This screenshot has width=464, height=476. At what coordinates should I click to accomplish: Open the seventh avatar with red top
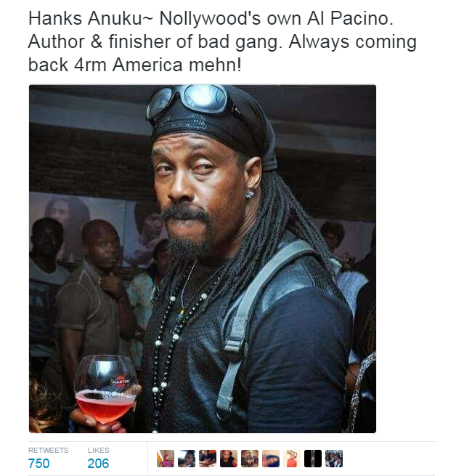pos(292,459)
